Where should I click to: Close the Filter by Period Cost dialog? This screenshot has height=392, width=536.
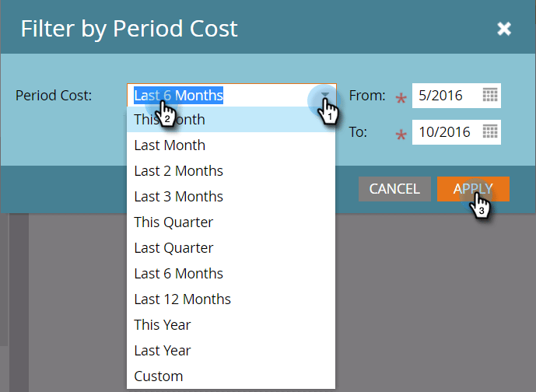pyautogui.click(x=504, y=29)
